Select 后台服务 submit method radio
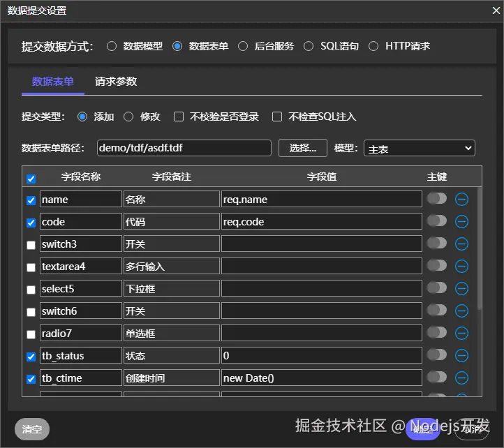 tap(243, 46)
